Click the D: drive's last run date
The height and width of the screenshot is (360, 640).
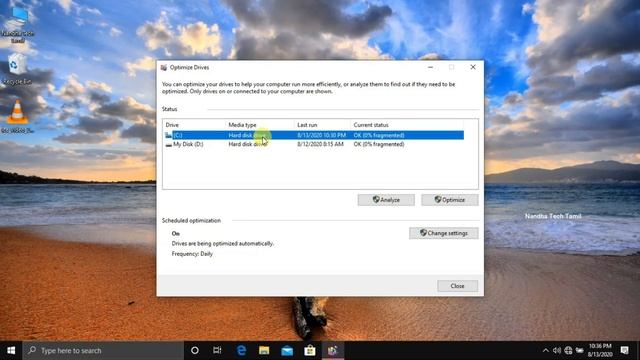(x=320, y=144)
